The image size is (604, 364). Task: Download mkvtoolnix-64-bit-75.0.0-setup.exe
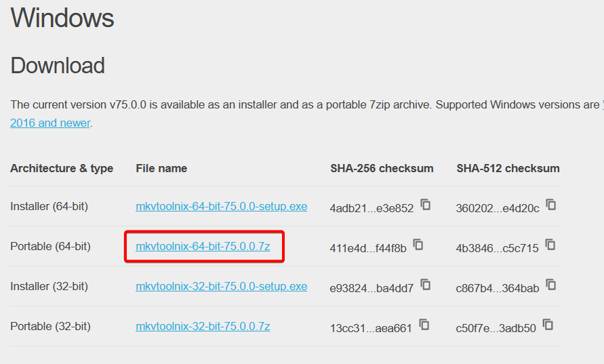coord(222,207)
